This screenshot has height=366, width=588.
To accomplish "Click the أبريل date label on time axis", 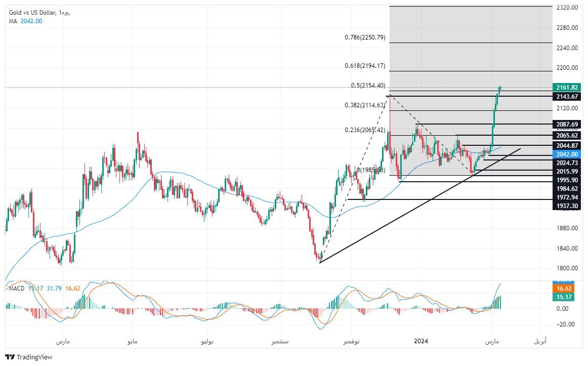I will pos(540,342).
